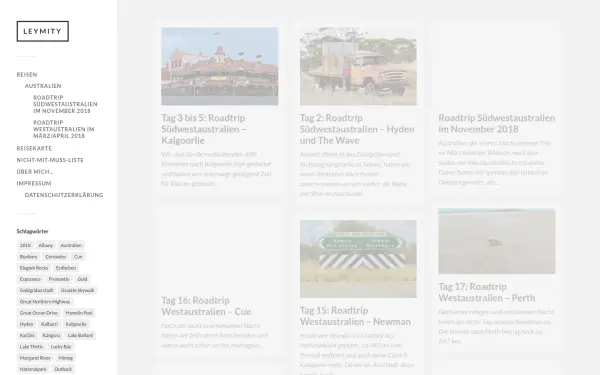Filter posts by the Kalgoorlie tag
Viewport: 600px width, 375px height.
(76, 324)
